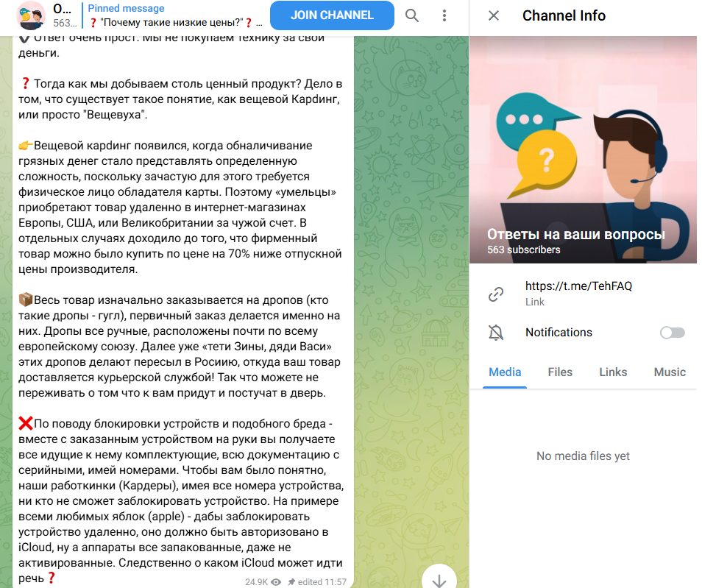The image size is (702, 588).
Task: Click the 'Ответы на ваши вопросы' channel title
Action: [x=575, y=234]
